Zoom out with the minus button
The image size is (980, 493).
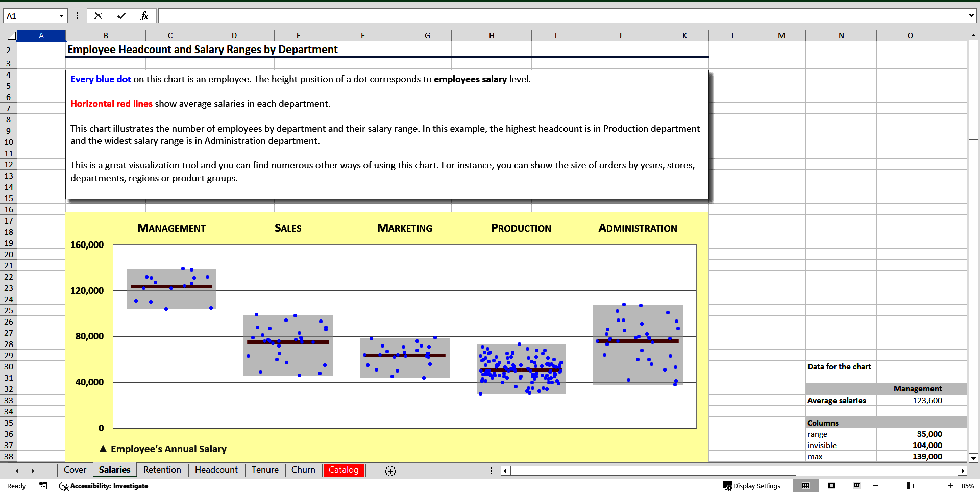pos(876,486)
